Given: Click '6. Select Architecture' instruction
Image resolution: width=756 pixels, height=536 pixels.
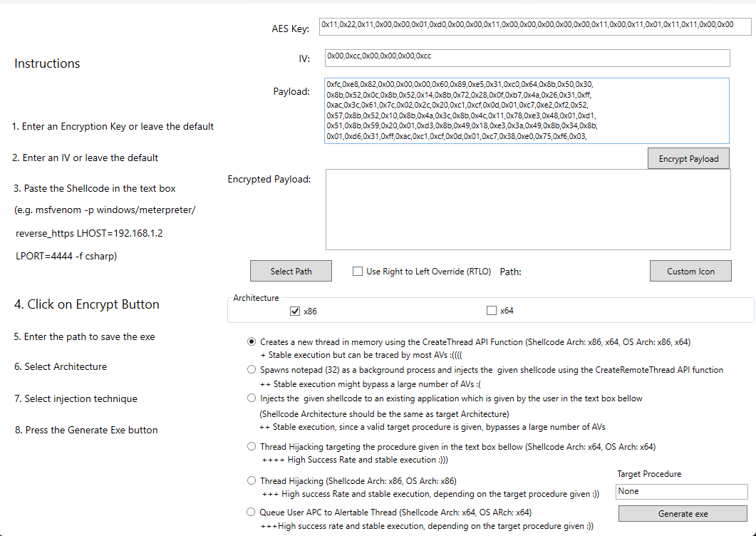Looking at the screenshot, I should pyautogui.click(x=61, y=366).
